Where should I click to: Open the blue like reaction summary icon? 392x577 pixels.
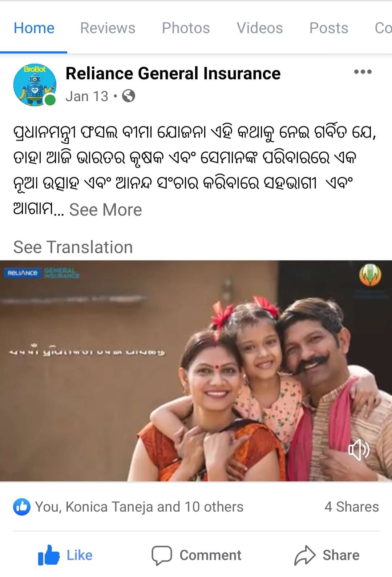(x=22, y=506)
